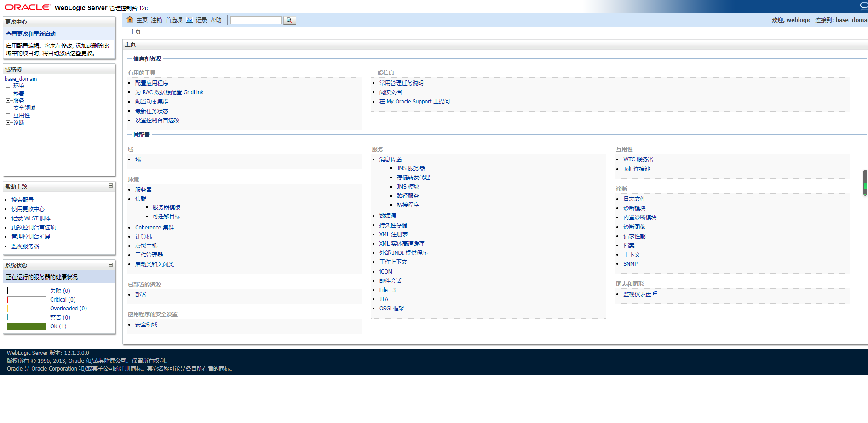The height and width of the screenshot is (423, 868).
Task: Expand the 诊断 tree node
Action: (x=8, y=123)
